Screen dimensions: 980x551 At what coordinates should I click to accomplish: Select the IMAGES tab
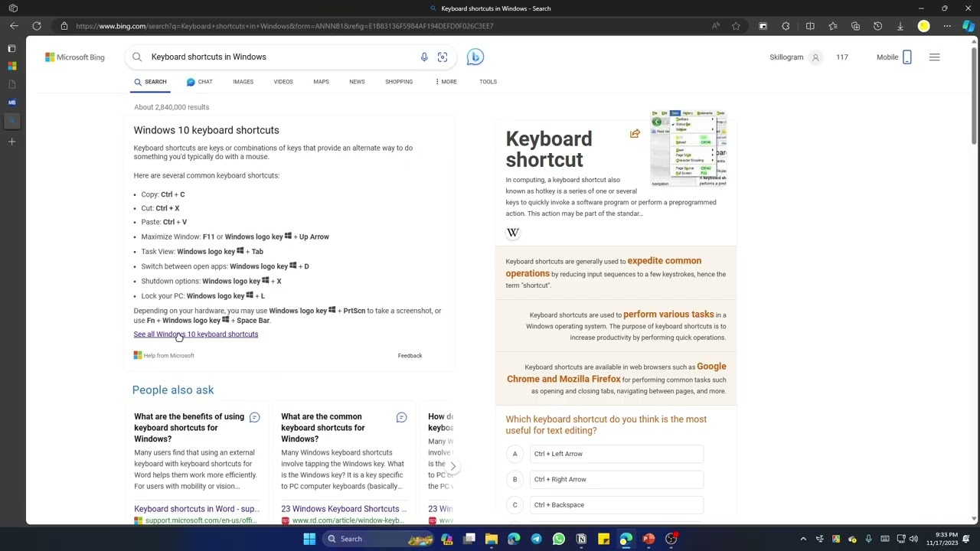click(x=243, y=82)
